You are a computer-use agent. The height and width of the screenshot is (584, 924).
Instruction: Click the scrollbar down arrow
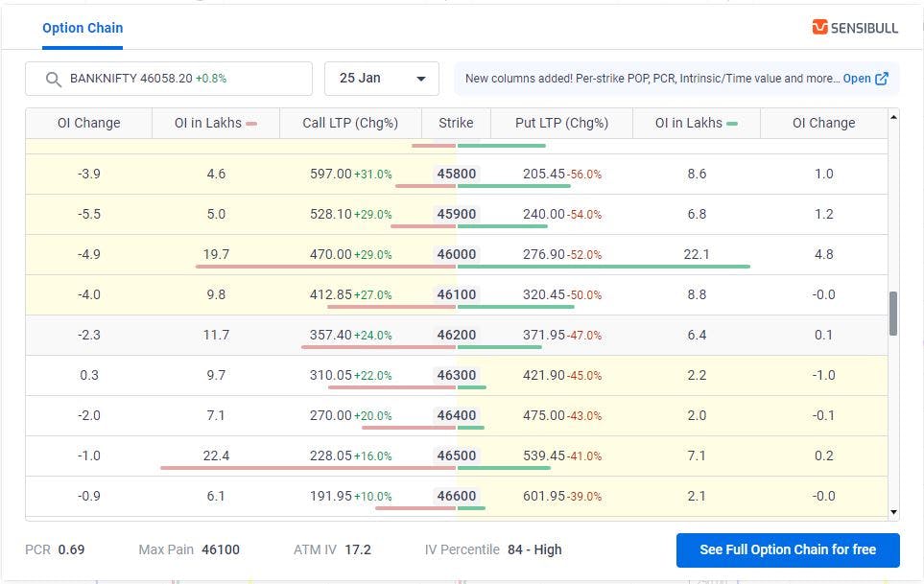[x=893, y=512]
